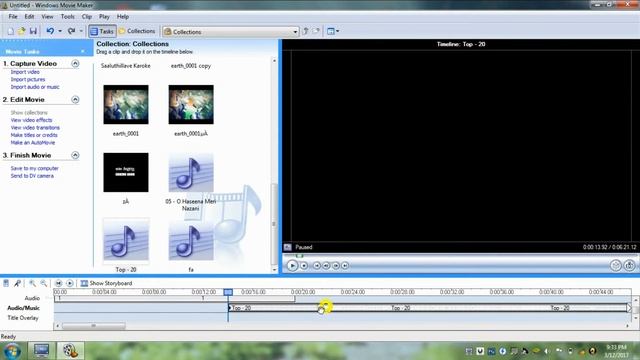Click Save to my computer link

35,168
